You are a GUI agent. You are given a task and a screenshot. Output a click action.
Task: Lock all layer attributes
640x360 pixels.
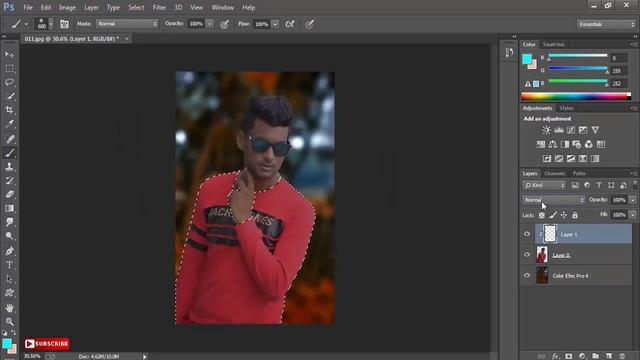click(x=575, y=215)
